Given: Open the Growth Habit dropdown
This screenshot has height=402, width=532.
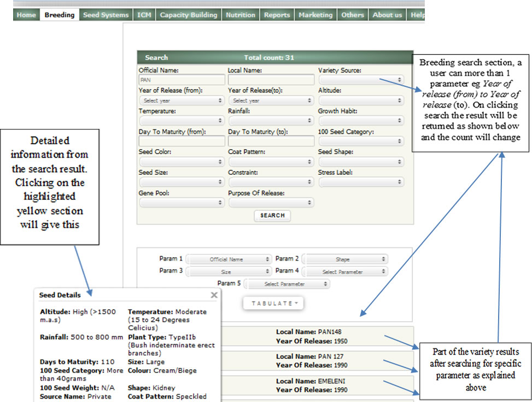Looking at the screenshot, I should pos(361,121).
